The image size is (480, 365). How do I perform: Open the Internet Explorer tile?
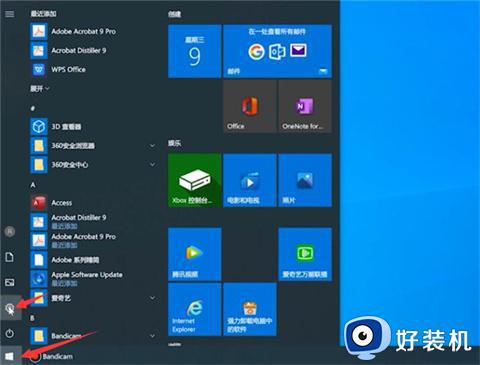195,309
